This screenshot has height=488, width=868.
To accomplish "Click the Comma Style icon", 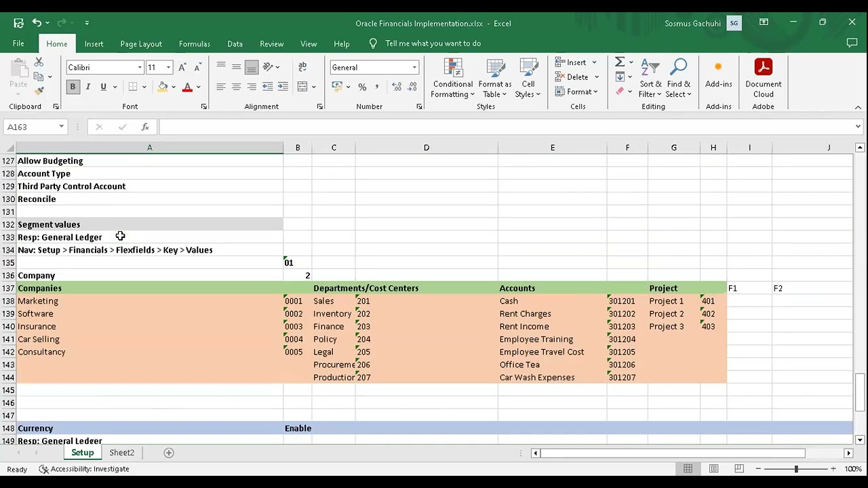I will (x=377, y=87).
